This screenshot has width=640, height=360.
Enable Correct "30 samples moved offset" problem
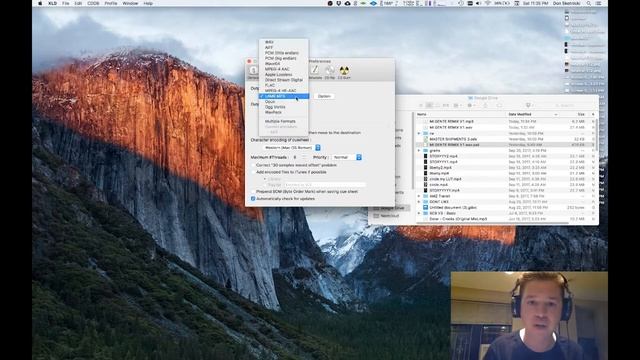253,165
